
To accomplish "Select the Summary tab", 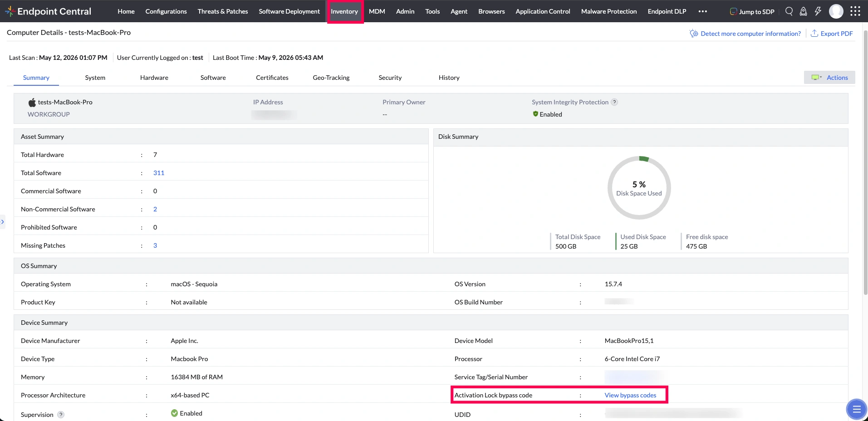I will (x=36, y=78).
